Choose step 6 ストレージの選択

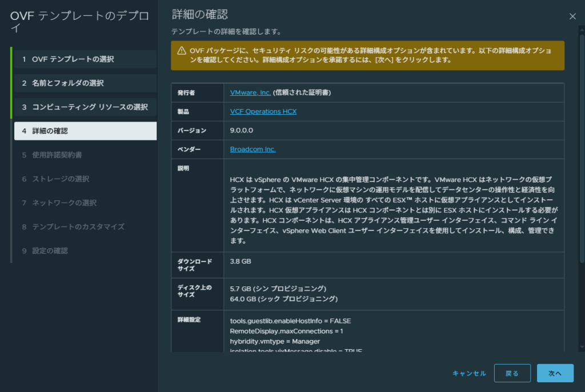tap(60, 179)
